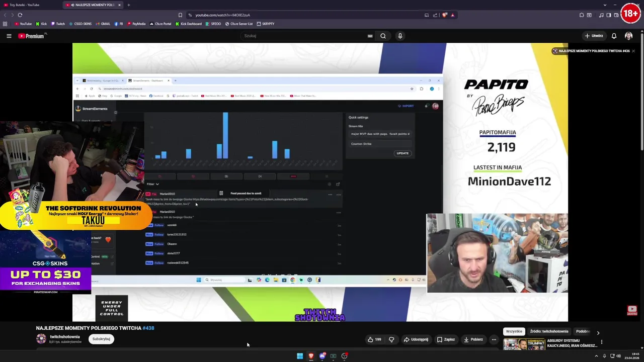The width and height of the screenshot is (644, 362).
Task: Open a new browser tab
Action: 128,5
